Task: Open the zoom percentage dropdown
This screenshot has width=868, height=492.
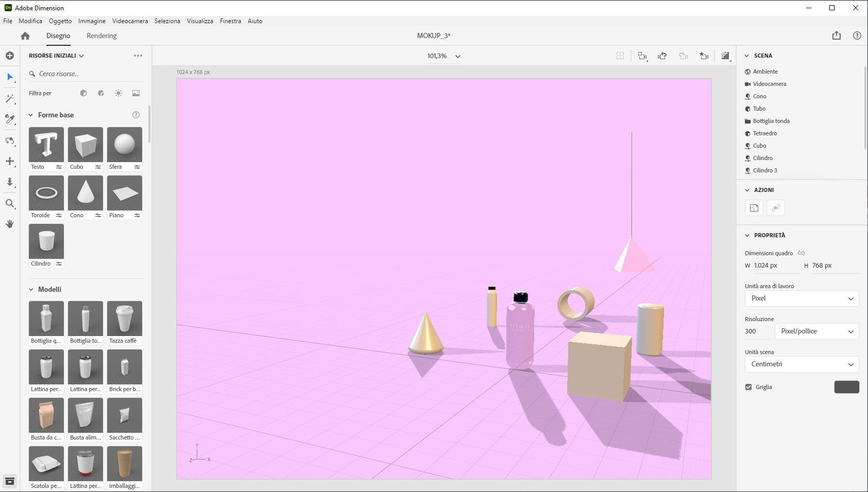Action: pyautogui.click(x=457, y=56)
